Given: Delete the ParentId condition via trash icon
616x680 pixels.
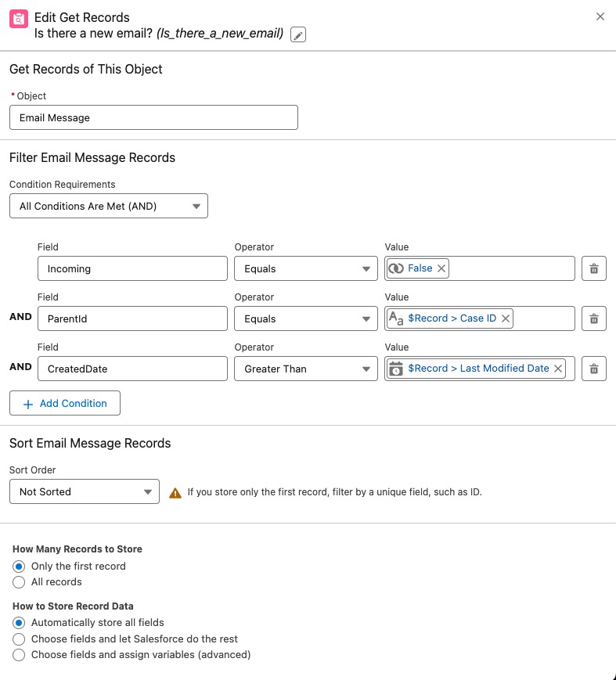Looking at the screenshot, I should (594, 318).
